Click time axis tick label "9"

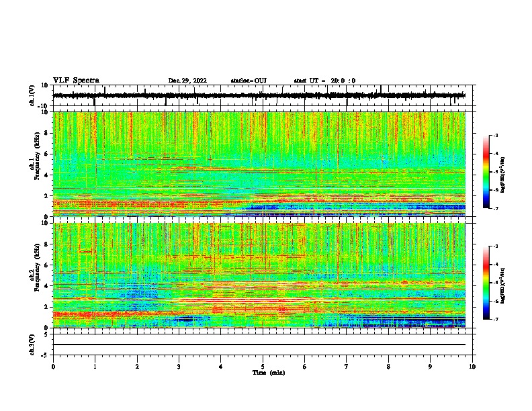tap(430, 367)
